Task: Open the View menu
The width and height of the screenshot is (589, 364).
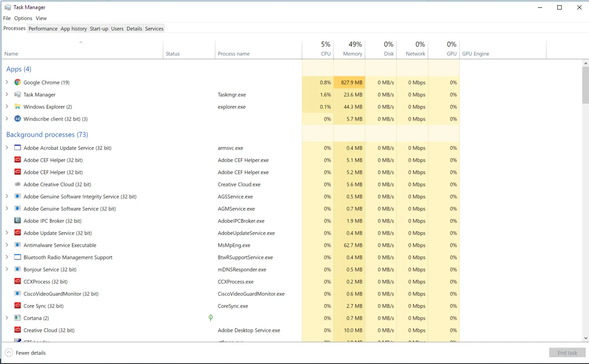Action: click(x=41, y=18)
